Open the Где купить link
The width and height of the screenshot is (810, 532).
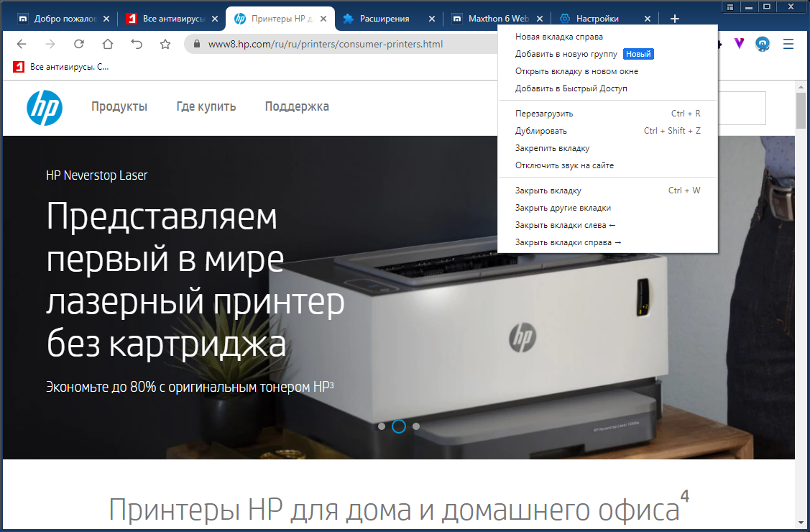click(x=206, y=106)
